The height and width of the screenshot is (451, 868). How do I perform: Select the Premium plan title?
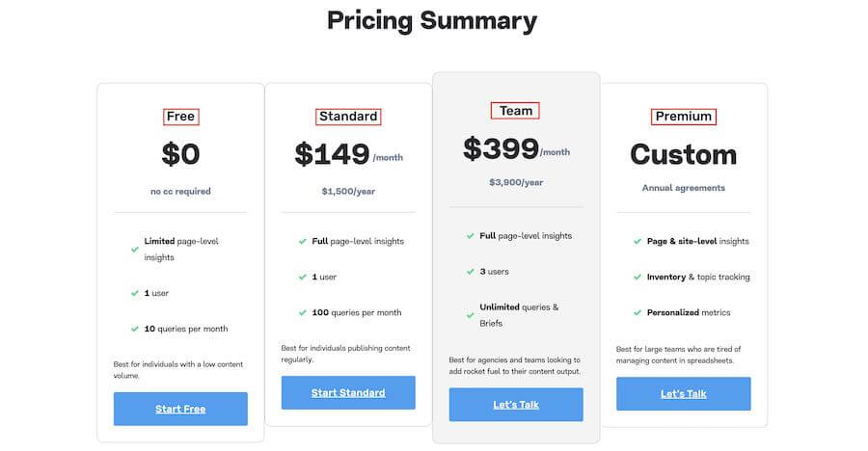(684, 117)
